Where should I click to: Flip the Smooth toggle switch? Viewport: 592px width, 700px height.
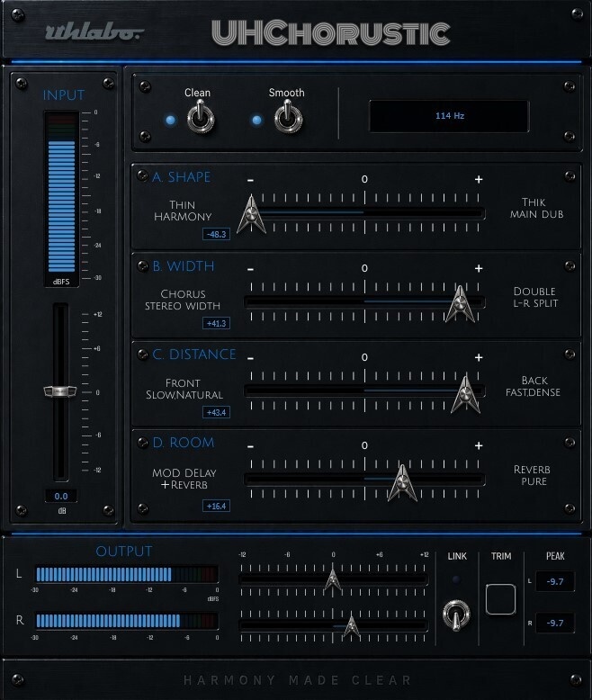288,117
